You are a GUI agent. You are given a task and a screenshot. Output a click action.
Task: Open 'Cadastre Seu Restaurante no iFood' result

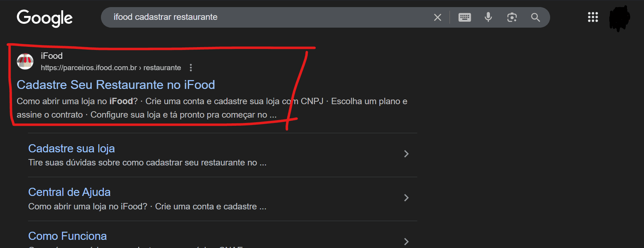116,85
